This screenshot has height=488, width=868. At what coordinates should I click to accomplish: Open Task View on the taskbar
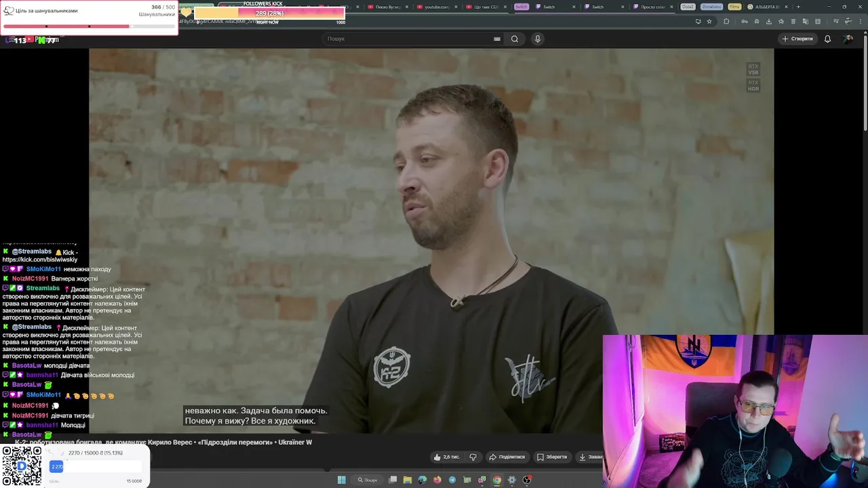click(x=393, y=480)
